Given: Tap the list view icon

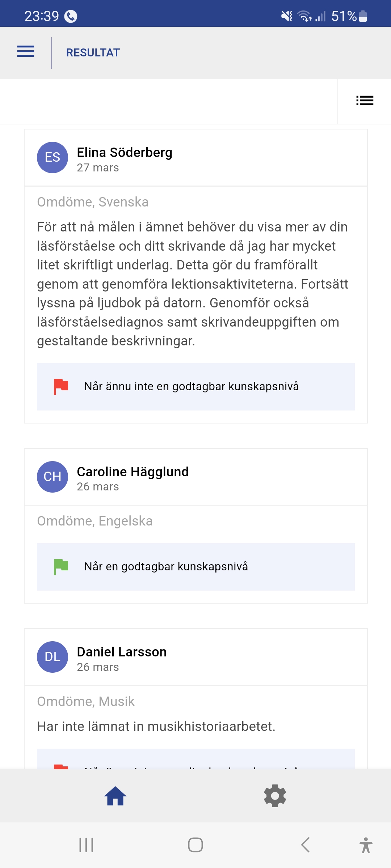Looking at the screenshot, I should (365, 101).
